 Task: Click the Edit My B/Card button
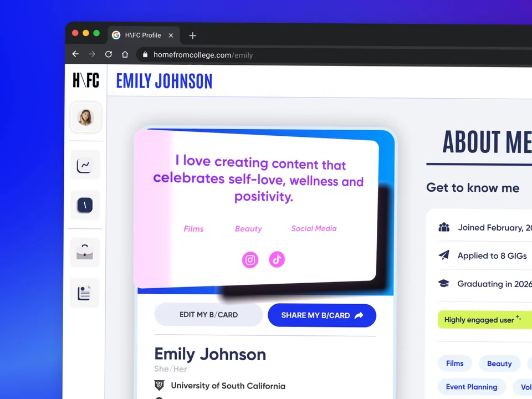click(x=209, y=315)
